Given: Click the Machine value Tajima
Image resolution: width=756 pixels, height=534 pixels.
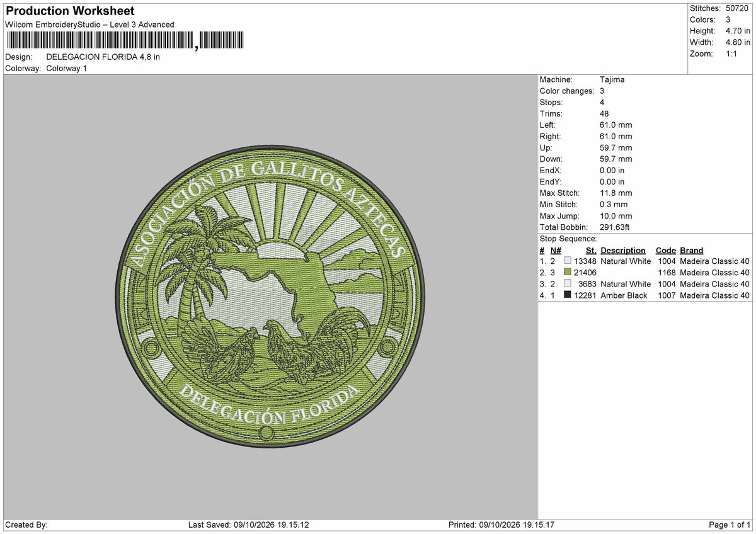Looking at the screenshot, I should 612,79.
